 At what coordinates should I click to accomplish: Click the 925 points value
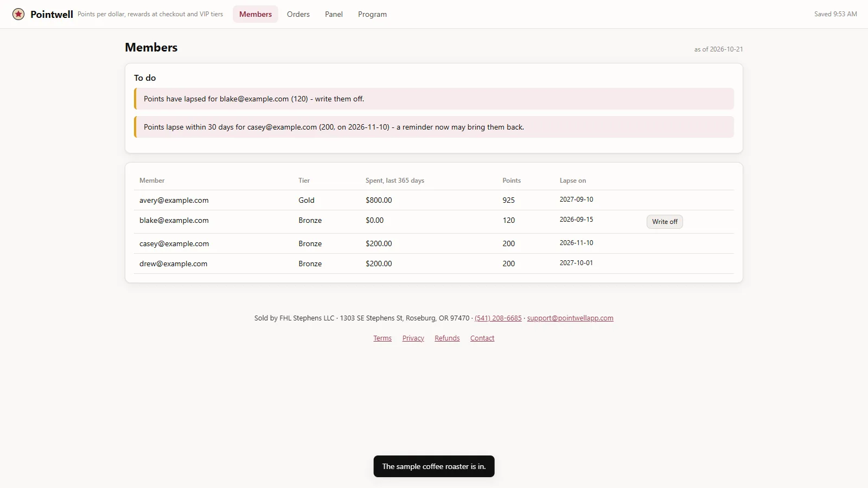click(508, 200)
